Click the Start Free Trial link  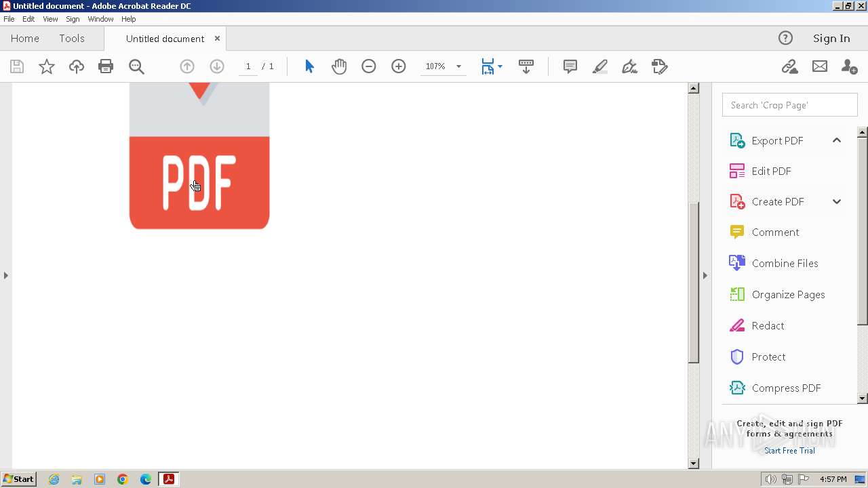pyautogui.click(x=789, y=451)
